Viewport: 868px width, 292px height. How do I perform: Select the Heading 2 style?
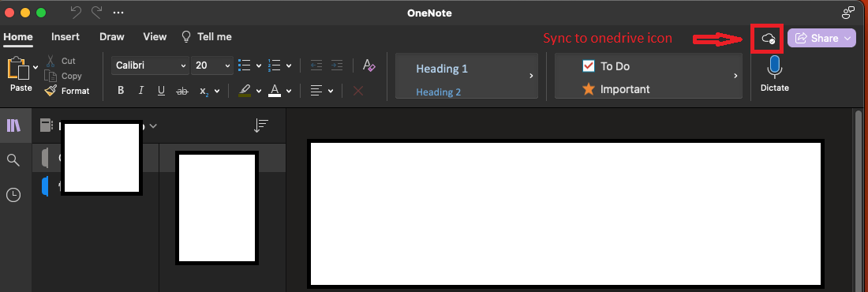[439, 92]
